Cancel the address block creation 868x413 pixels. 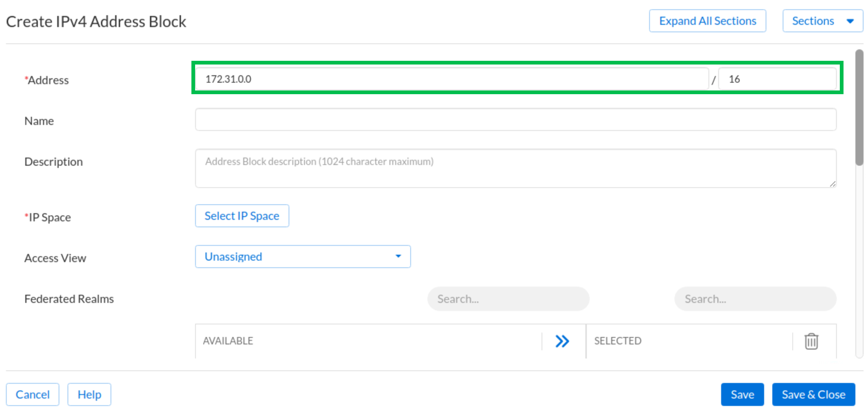click(32, 394)
